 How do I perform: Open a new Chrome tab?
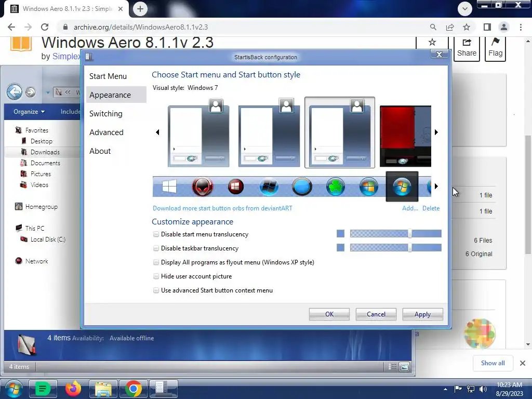pyautogui.click(x=140, y=9)
